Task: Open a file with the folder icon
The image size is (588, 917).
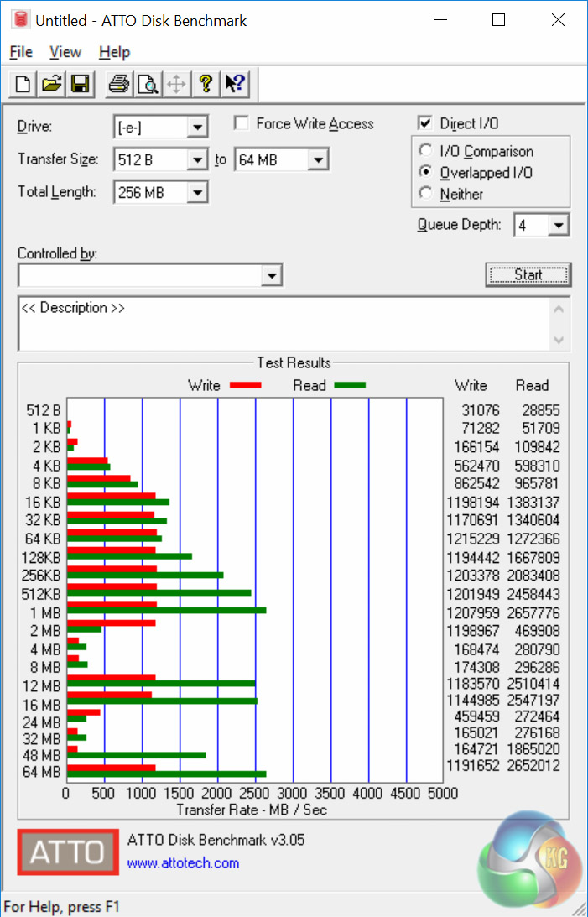Action: point(51,84)
